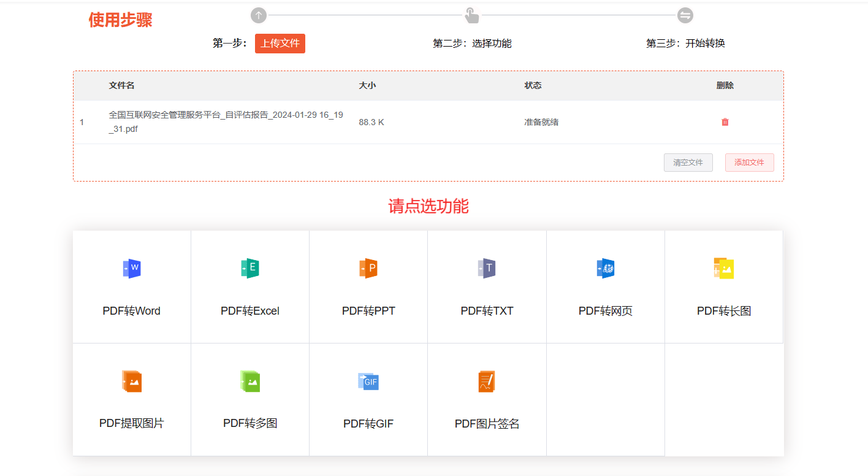This screenshot has width=868, height=476.
Task: Select the PDF转Excel conversion icon
Action: (249, 268)
